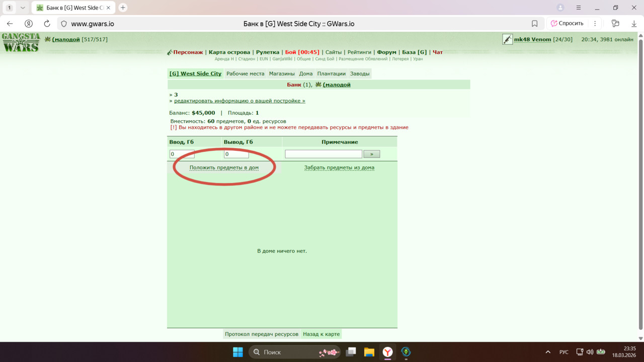Viewport: 644px width, 362px height.
Task: Click Забрать предметы из дома link
Action: (339, 167)
